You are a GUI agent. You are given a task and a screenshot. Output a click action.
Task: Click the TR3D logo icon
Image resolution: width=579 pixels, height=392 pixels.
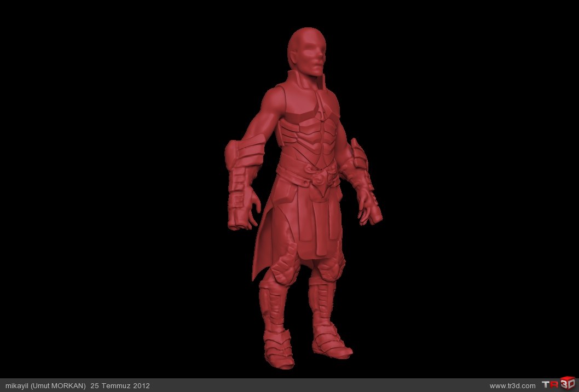(x=558, y=383)
